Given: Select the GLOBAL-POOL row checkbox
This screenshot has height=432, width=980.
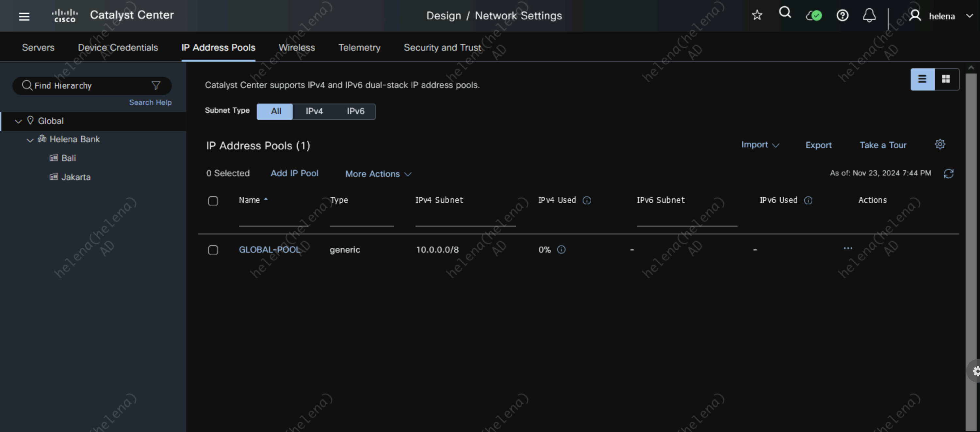Looking at the screenshot, I should click(213, 250).
